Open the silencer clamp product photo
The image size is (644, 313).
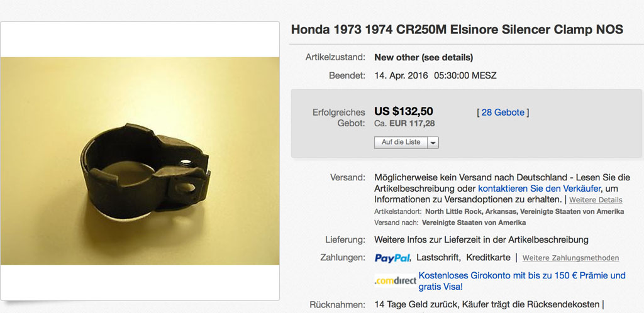pos(140,161)
